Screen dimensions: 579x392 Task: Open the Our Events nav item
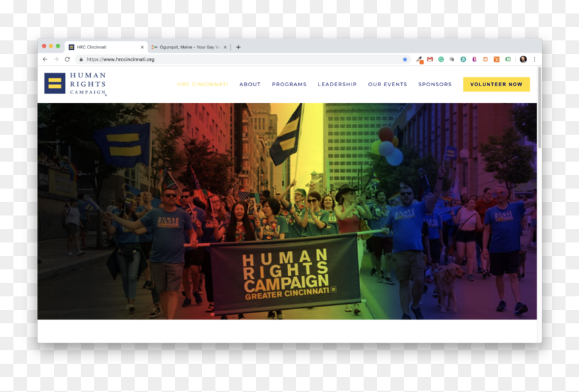[387, 84]
